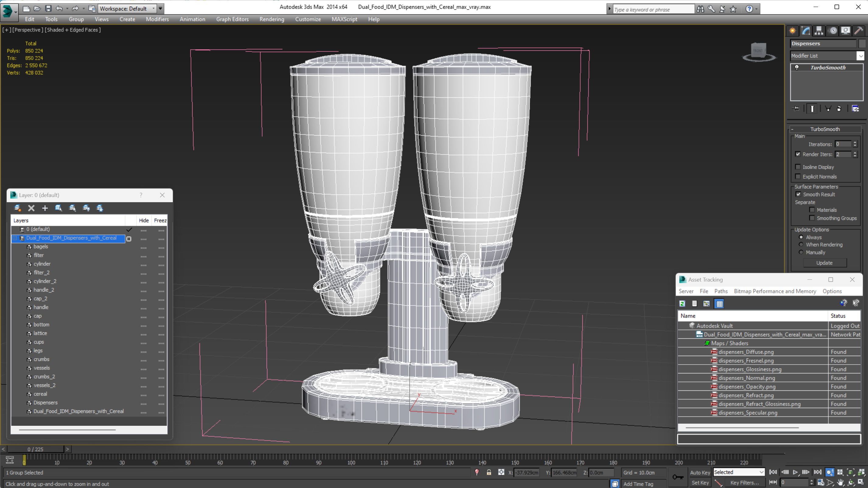Toggle Smooth Result checkbox
The width and height of the screenshot is (868, 488).
click(798, 194)
